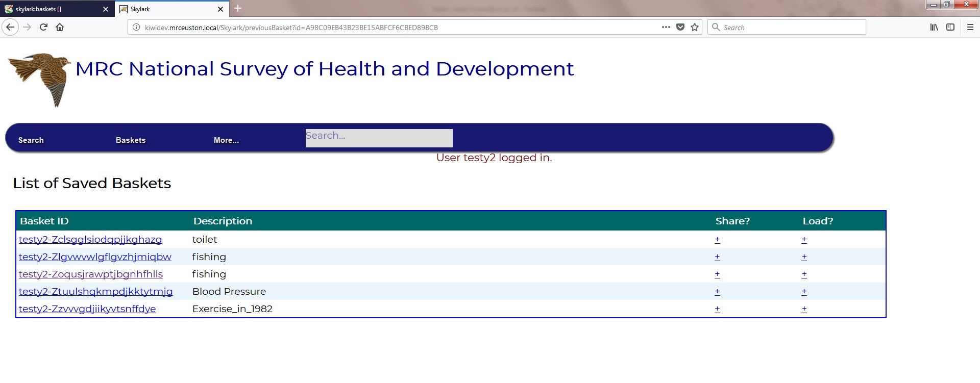This screenshot has height=383, width=980.
Task: Click the List of Saved Baskets heading
Action: coord(92,184)
